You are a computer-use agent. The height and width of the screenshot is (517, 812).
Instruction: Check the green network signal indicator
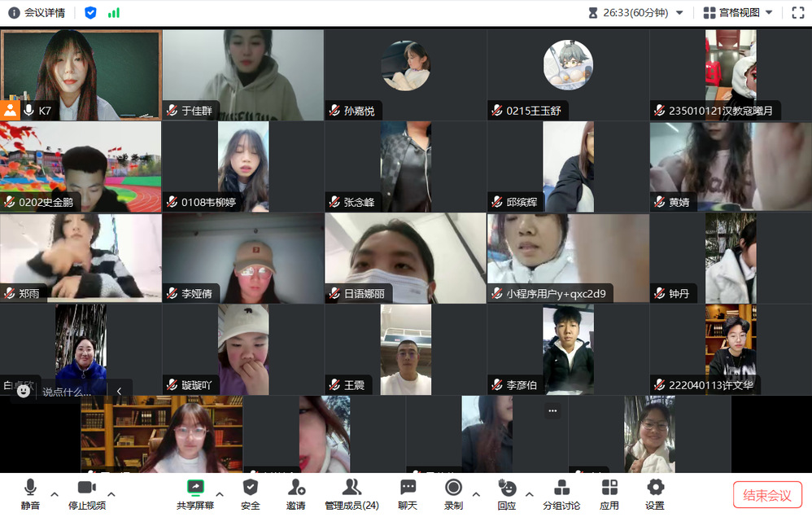click(x=114, y=12)
